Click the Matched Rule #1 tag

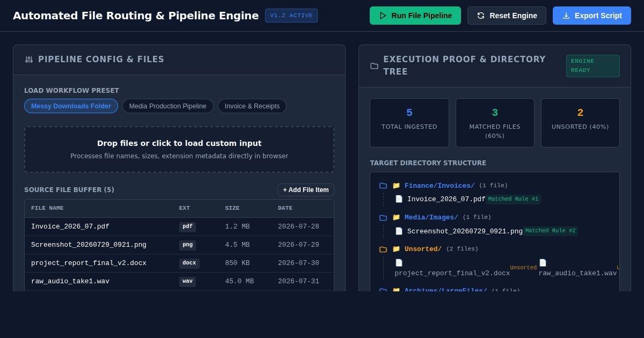[x=513, y=200]
